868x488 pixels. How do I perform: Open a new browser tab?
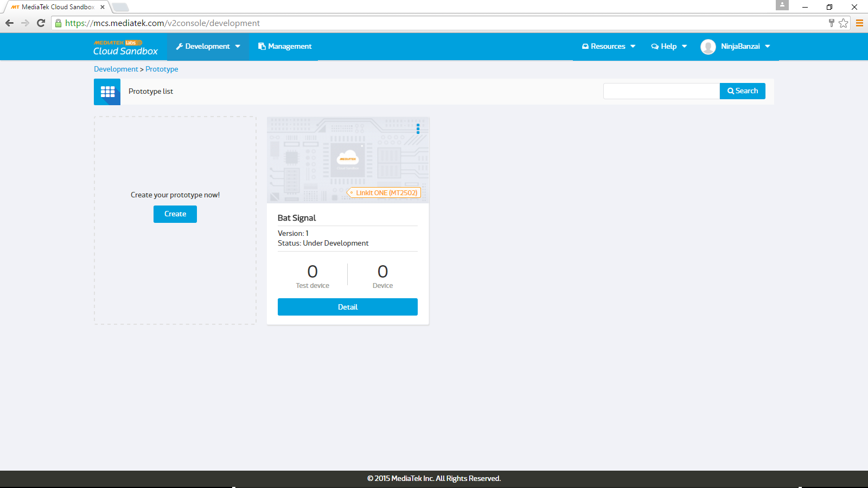(x=120, y=7)
